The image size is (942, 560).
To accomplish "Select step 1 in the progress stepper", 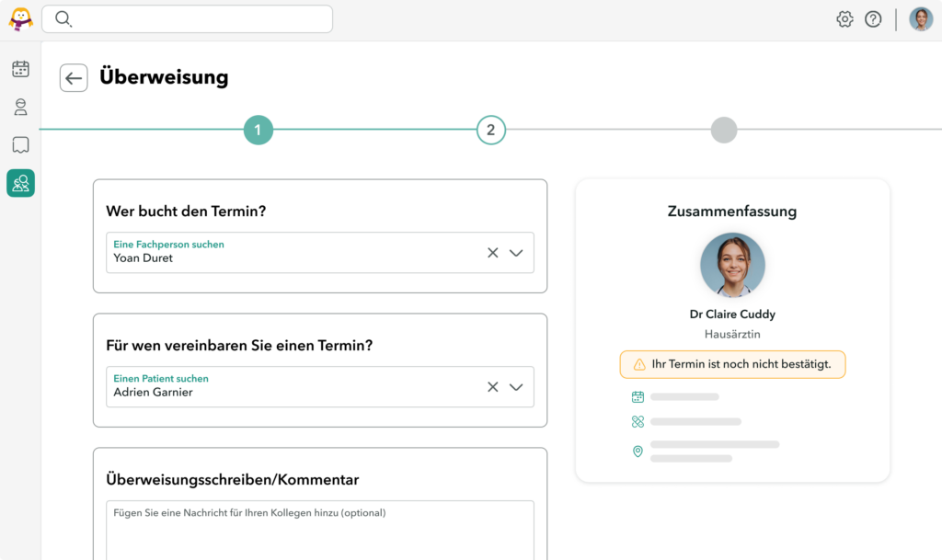I will (x=258, y=130).
